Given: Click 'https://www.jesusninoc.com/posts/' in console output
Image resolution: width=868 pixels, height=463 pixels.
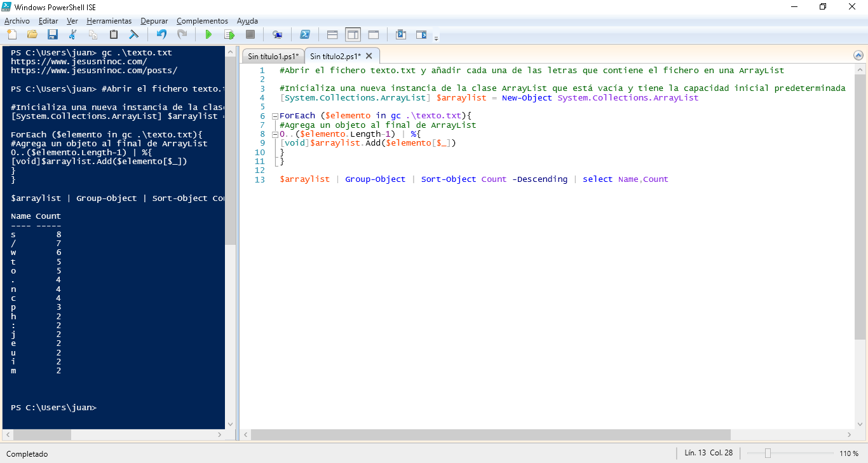Looking at the screenshot, I should tap(94, 71).
